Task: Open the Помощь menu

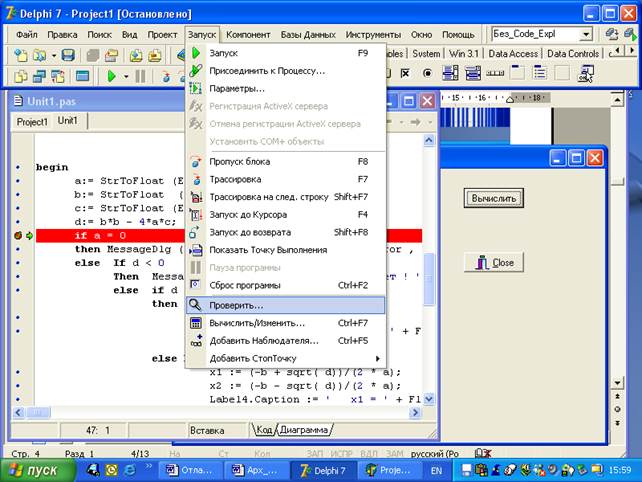Action: (x=458, y=35)
